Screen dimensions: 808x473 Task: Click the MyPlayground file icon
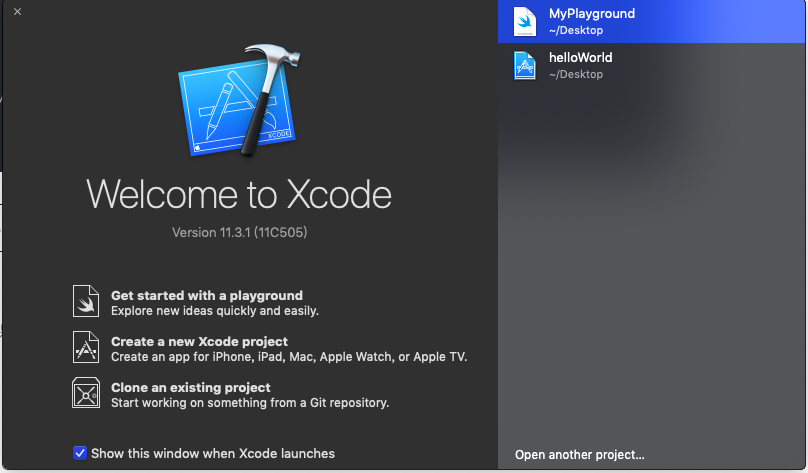coord(525,21)
